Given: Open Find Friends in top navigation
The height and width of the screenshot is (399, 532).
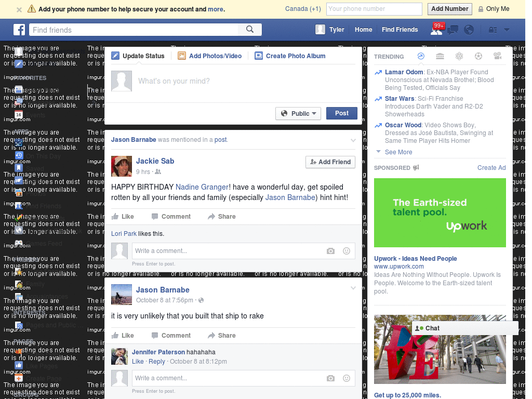Looking at the screenshot, I should coord(400,30).
